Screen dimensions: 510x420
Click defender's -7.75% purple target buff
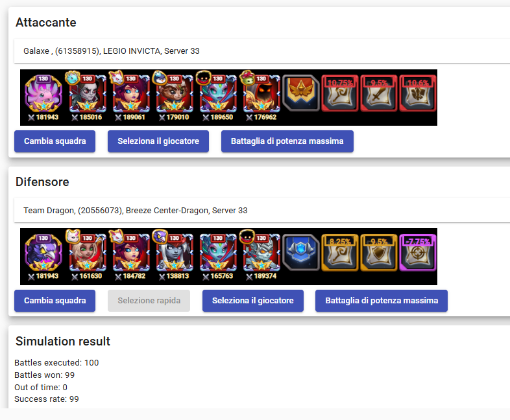click(x=418, y=253)
